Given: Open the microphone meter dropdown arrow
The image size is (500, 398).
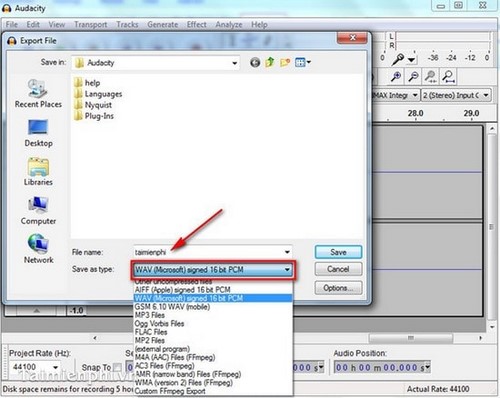Looking at the screenshot, I should point(412,60).
